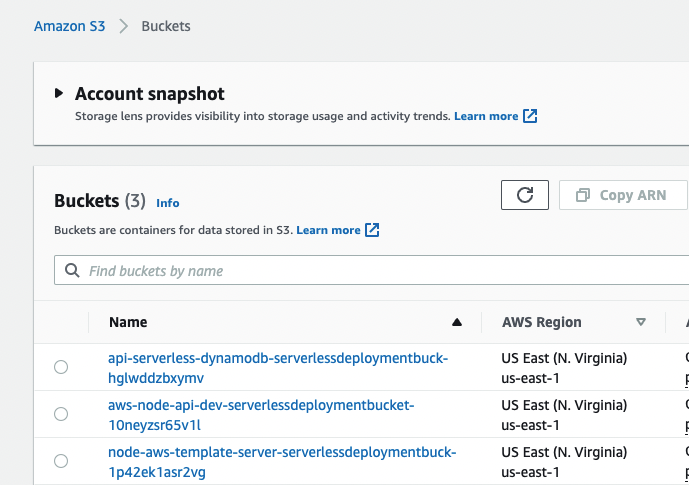Click external link icon beside buckets Learn more
689x485 pixels.
click(x=372, y=230)
